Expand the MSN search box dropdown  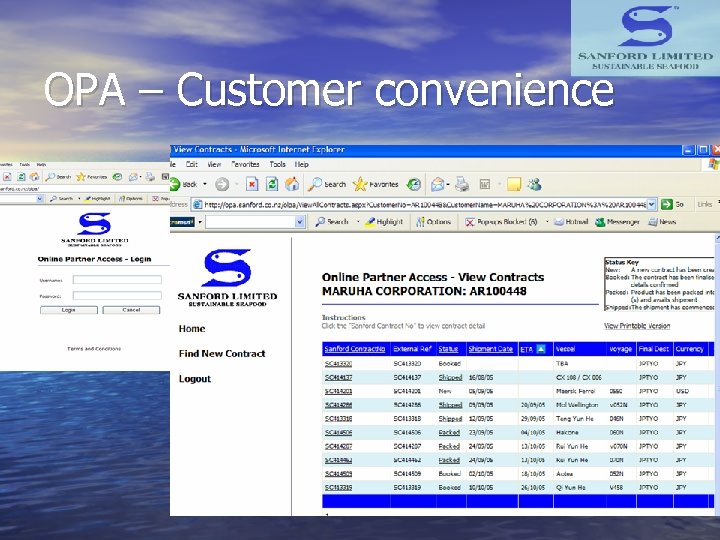click(300, 222)
